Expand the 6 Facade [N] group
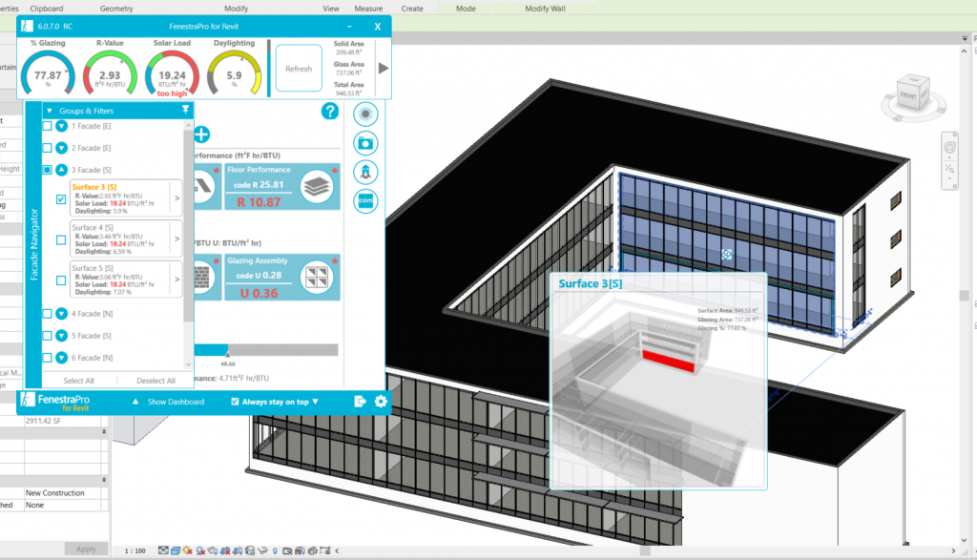This screenshot has height=560, width=977. [61, 358]
